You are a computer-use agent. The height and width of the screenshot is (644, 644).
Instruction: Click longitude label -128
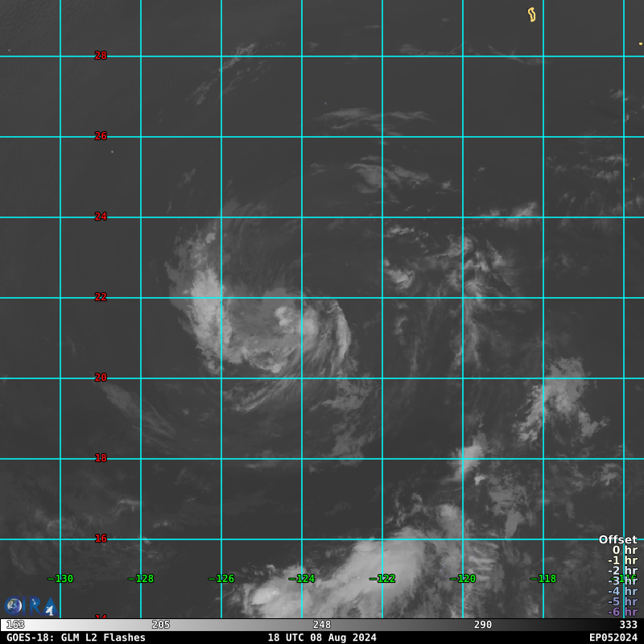pyautogui.click(x=141, y=579)
